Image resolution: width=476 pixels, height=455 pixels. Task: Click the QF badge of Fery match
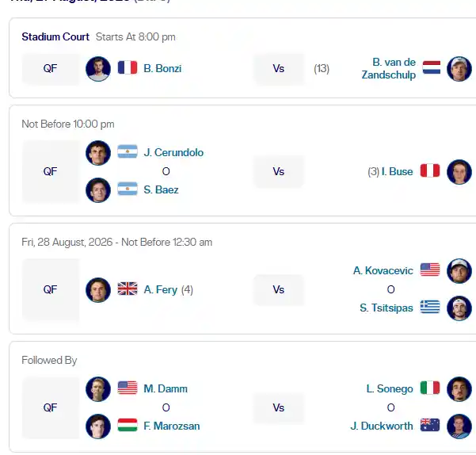click(x=51, y=290)
